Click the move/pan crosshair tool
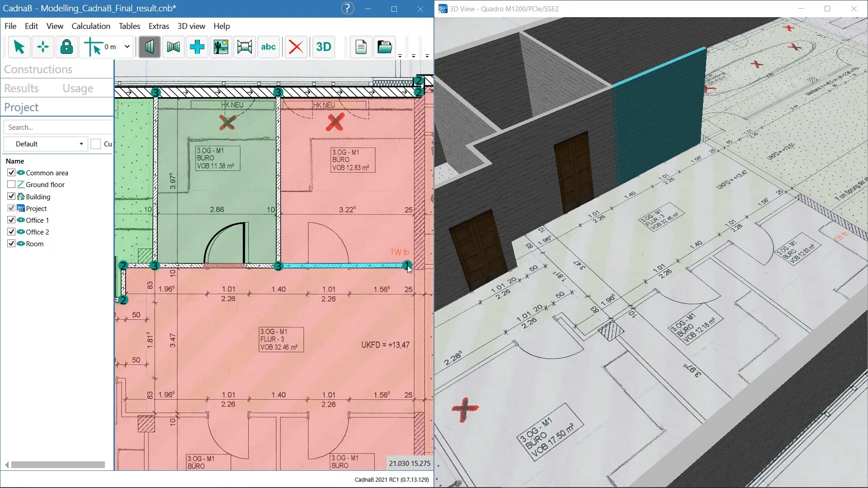Viewport: 868px width, 488px height. [43, 47]
